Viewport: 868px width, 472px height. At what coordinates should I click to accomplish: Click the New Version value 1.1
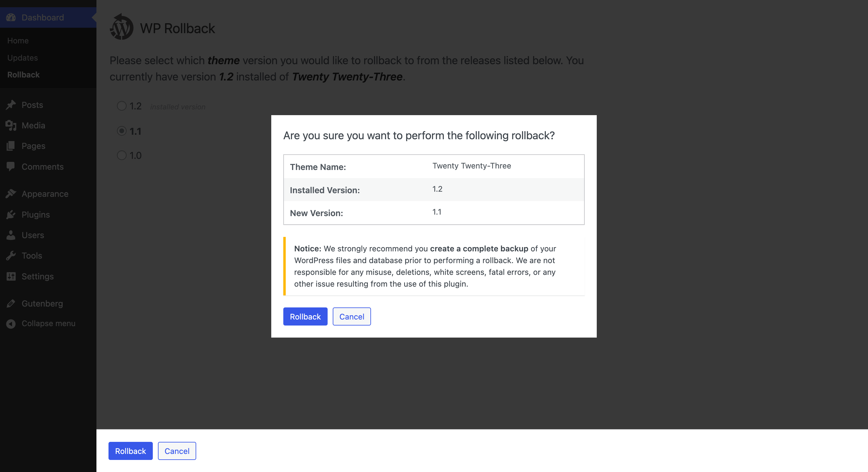(437, 212)
